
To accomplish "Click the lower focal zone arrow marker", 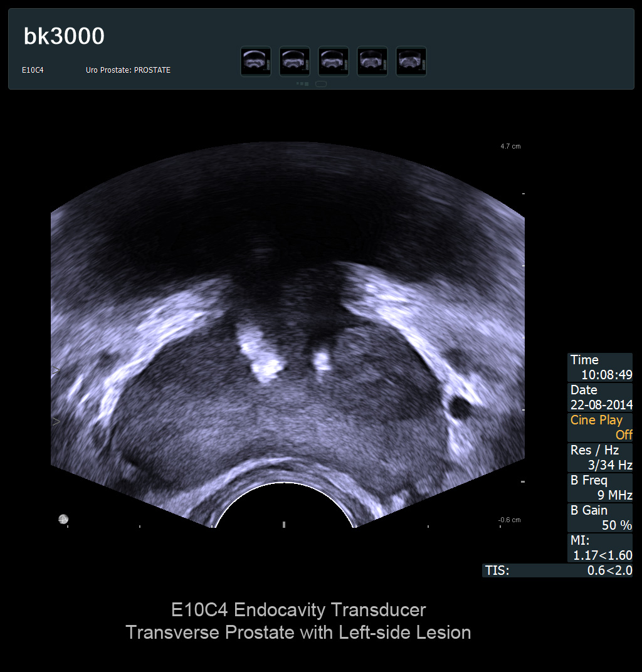I will 56,421.
